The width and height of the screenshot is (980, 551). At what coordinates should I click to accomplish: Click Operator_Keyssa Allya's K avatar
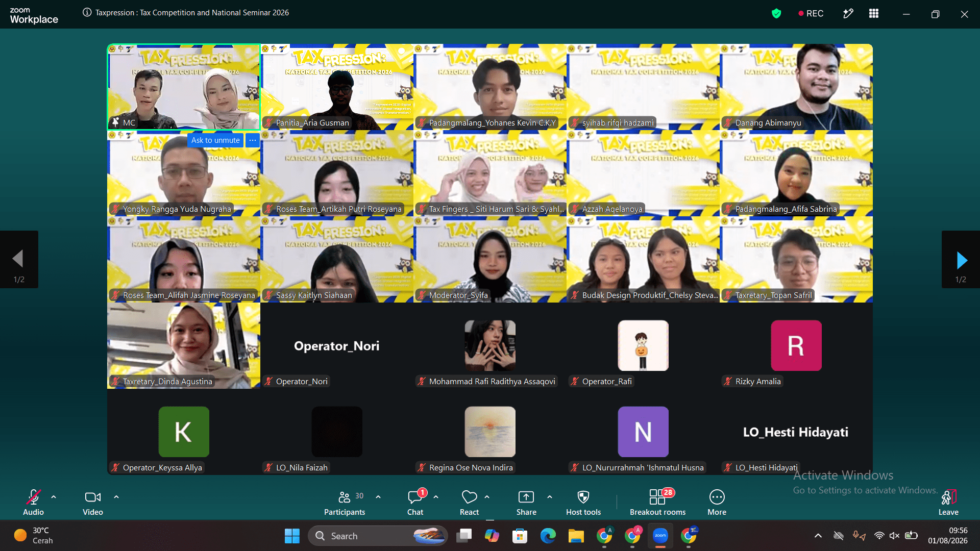coord(184,432)
